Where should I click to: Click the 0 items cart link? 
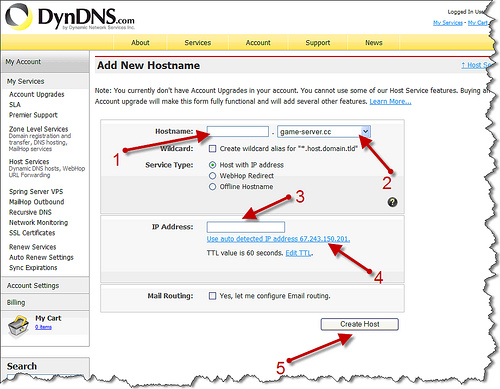43,327
